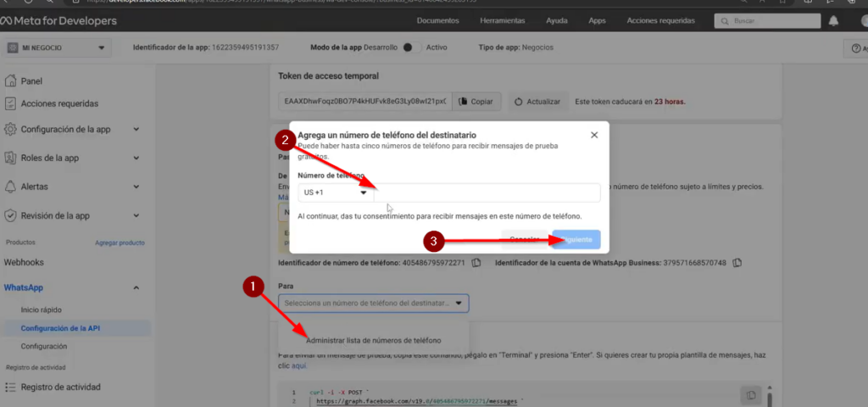This screenshot has width=868, height=407.
Task: Click the Alertas bell icon in sidebar
Action: pos(10,187)
